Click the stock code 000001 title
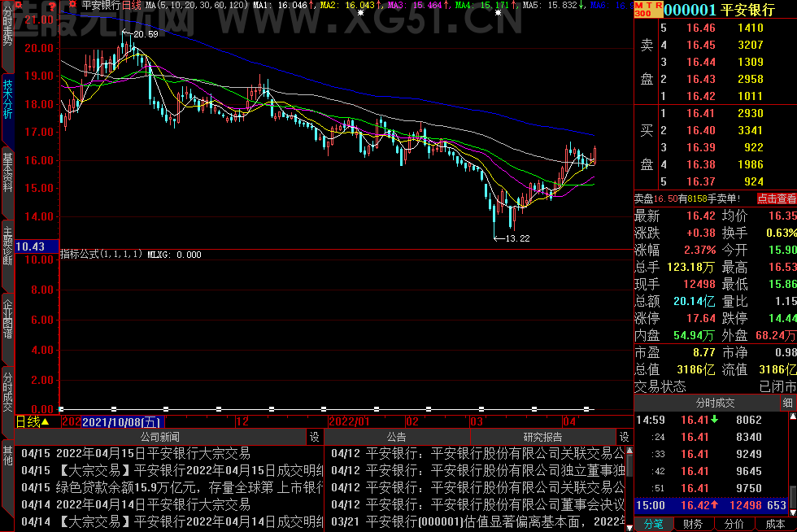The image size is (797, 532). (690, 10)
